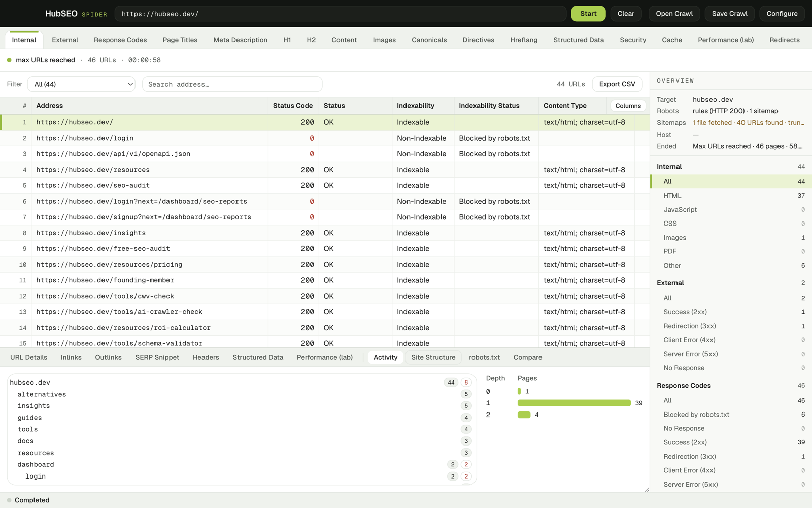Screen dimensions: 812x508
Task: Select the alternatives folder in site tree
Action: [x=241, y=394]
